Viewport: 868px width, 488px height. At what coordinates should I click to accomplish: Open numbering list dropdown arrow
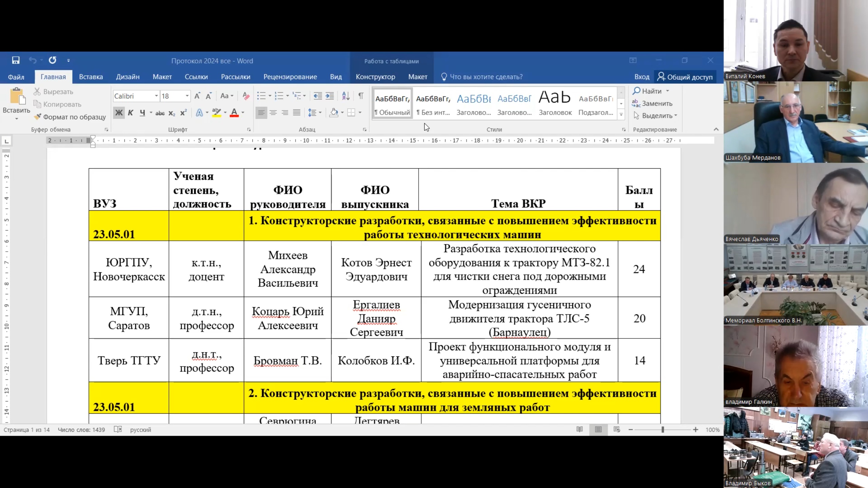click(x=288, y=96)
